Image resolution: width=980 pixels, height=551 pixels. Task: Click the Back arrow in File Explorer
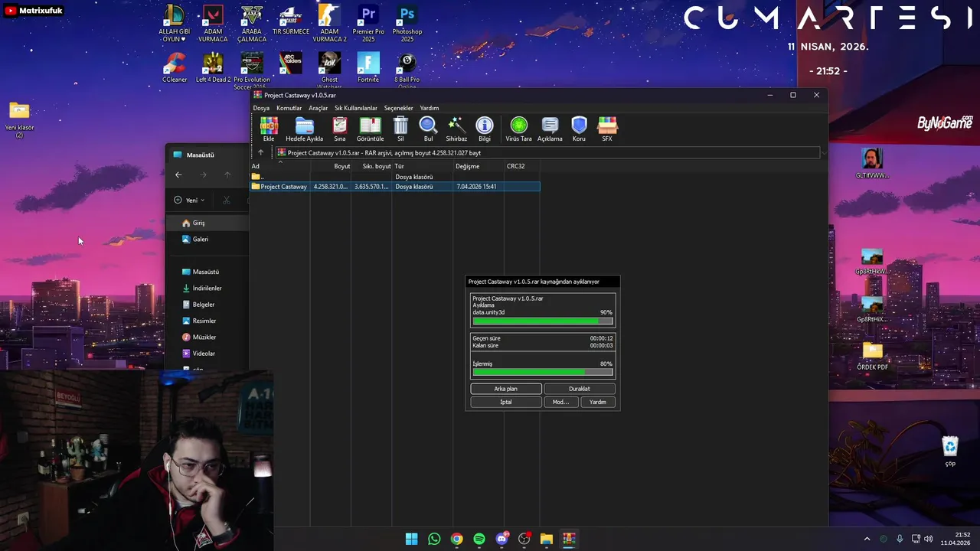pos(178,175)
